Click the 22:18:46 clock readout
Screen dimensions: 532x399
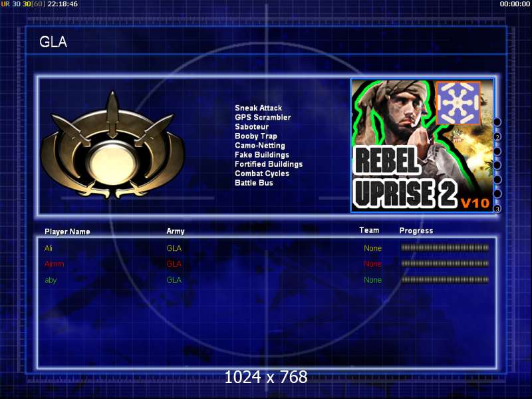pyautogui.click(x=63, y=4)
